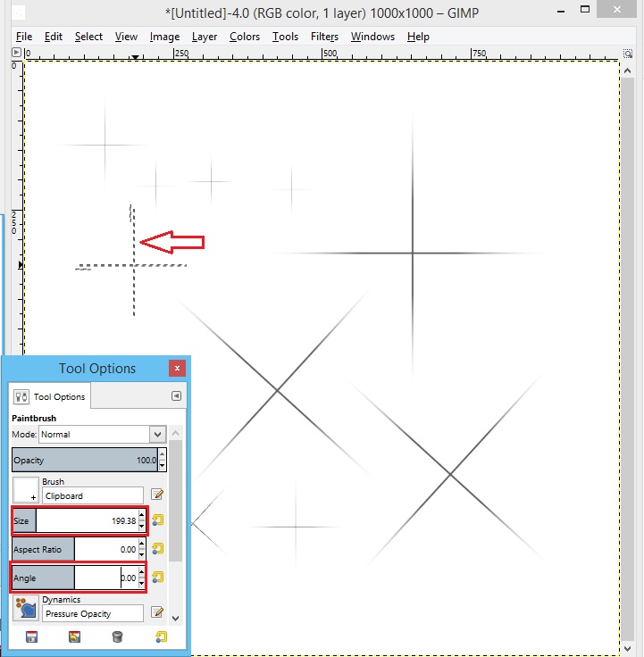Restore tool preset from the bottom bar

pos(74,636)
